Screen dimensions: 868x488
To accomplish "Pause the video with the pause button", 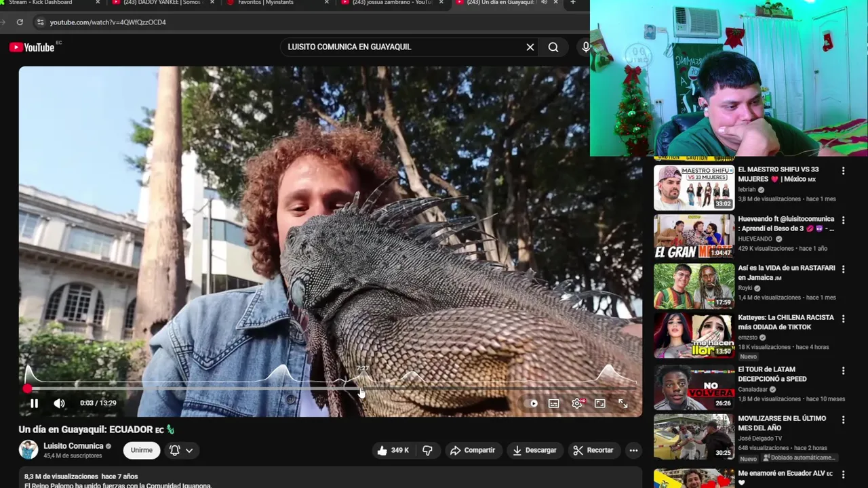I will 34,403.
